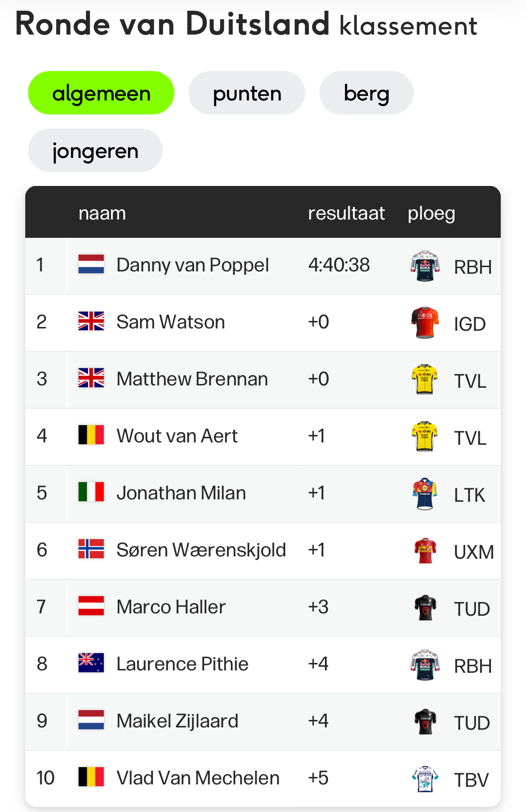Click the Dutch flag next to Danny van Poppel
The height and width of the screenshot is (812, 526).
91,264
